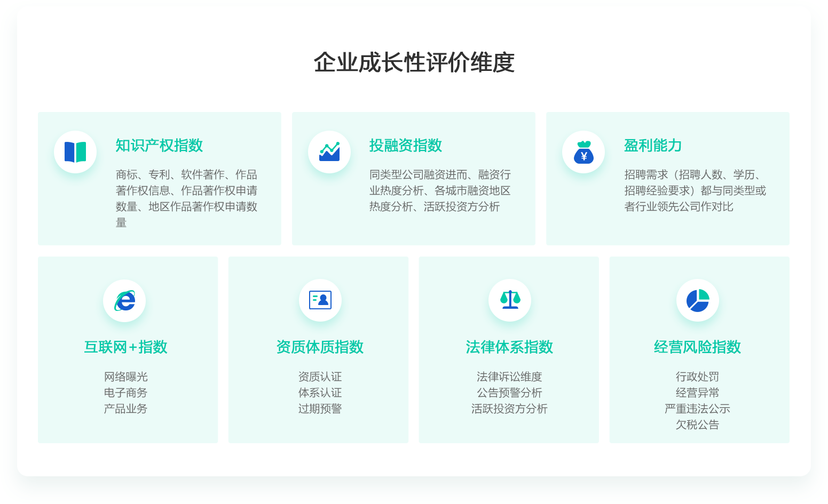Click the page title 企业成长性评价维度
This screenshot has height=504, width=828.
[414, 62]
